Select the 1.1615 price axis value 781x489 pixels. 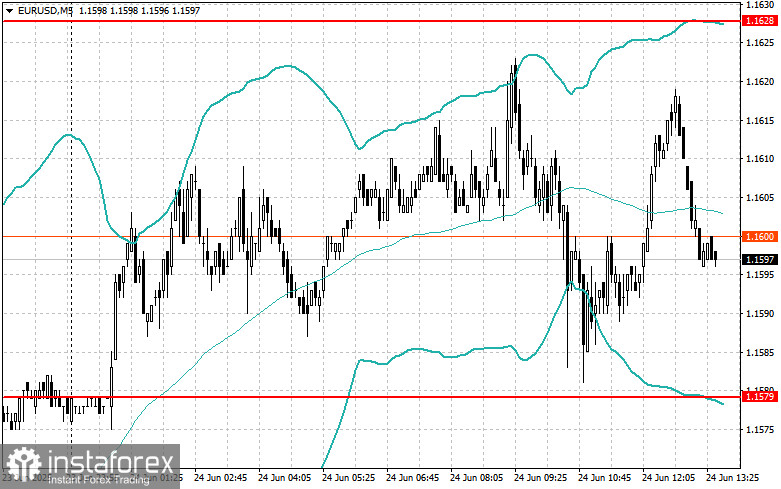[760, 121]
